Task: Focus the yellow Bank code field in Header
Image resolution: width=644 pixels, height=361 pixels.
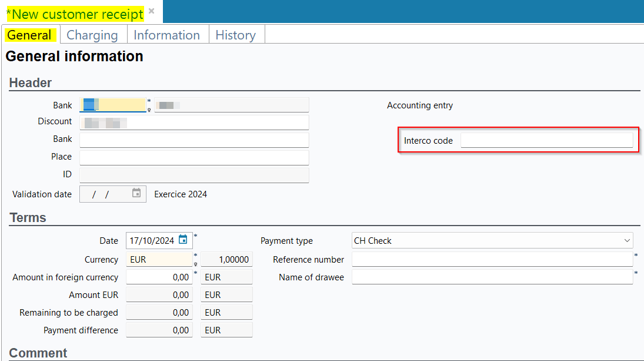Action: [x=113, y=105]
